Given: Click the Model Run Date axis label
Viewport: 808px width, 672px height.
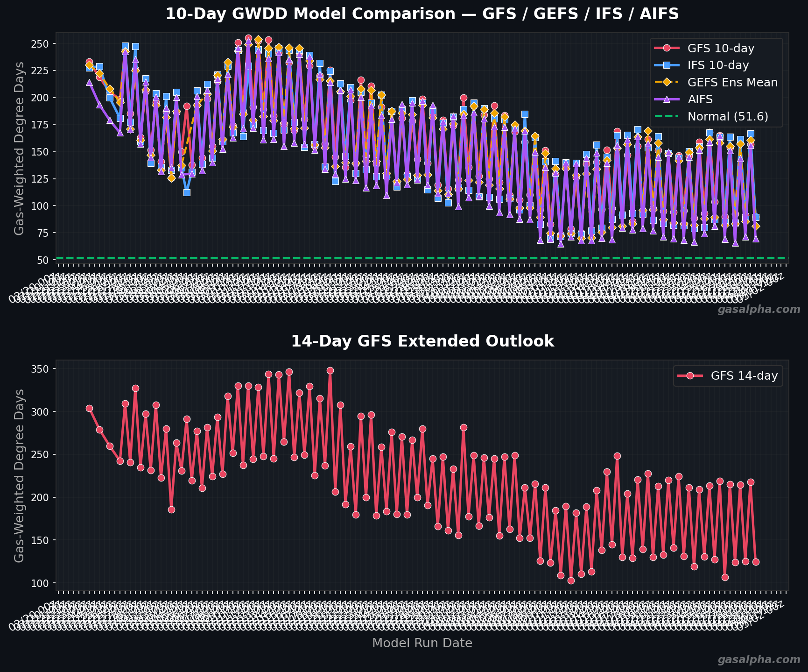Looking at the screenshot, I should tap(422, 643).
